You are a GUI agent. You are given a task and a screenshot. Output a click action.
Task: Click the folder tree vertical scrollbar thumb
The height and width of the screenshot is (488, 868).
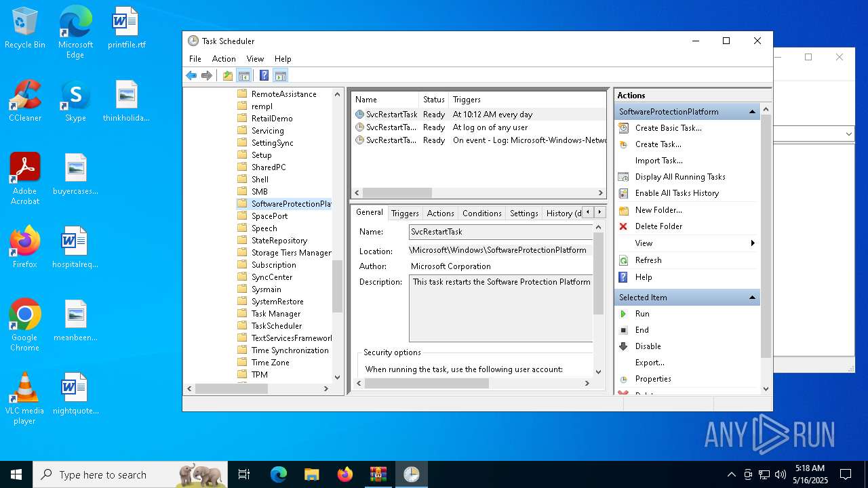click(337, 285)
